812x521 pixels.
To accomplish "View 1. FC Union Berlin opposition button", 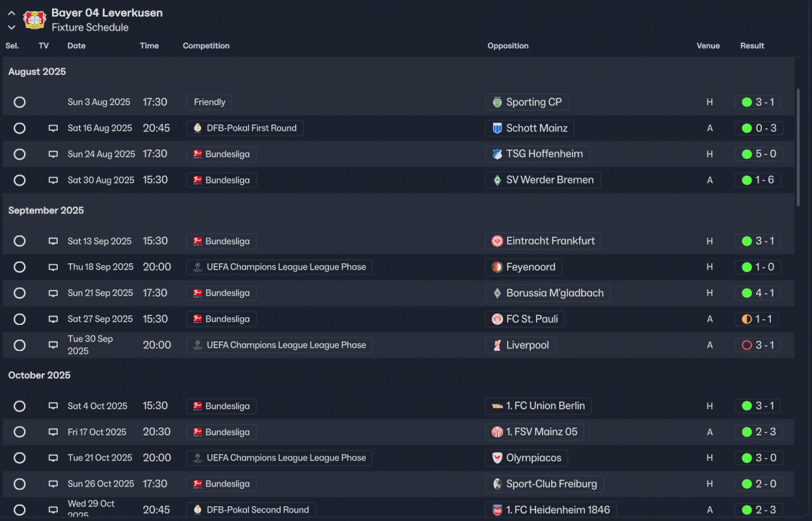I will pyautogui.click(x=539, y=406).
